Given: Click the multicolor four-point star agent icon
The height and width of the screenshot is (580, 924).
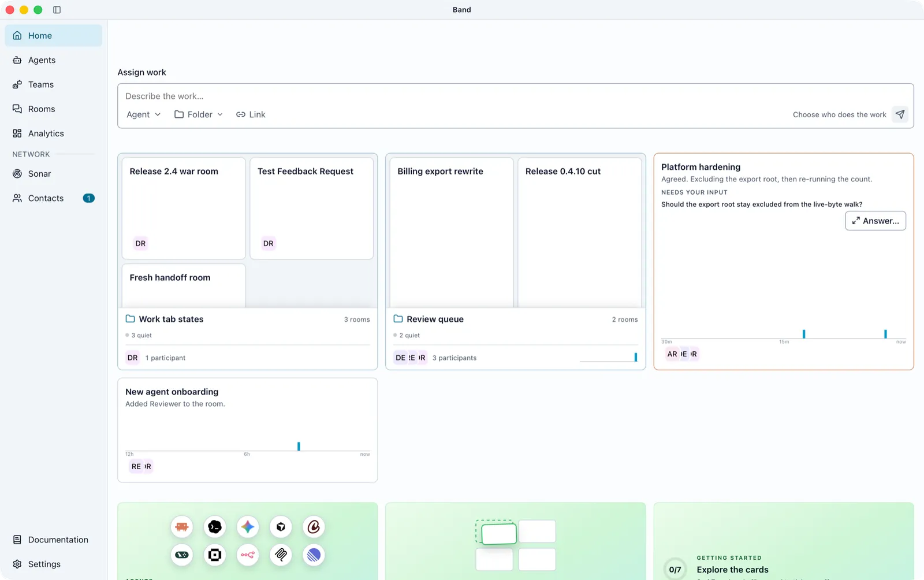Looking at the screenshot, I should coord(248,527).
